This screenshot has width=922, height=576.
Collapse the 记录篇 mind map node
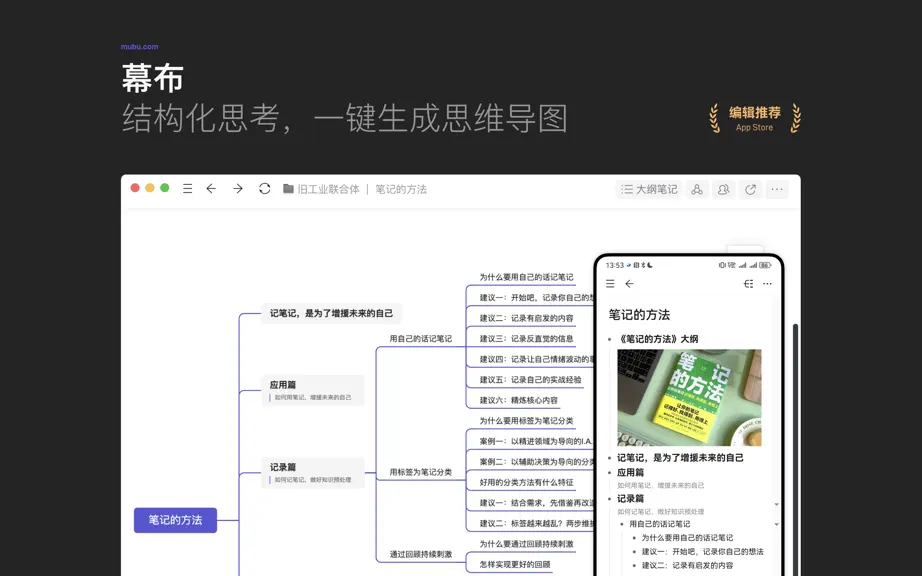(x=313, y=473)
